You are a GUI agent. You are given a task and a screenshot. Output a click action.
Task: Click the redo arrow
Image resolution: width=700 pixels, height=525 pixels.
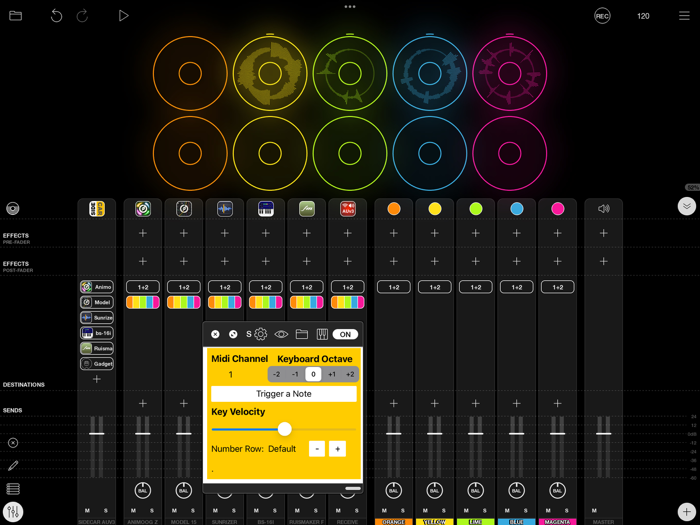click(x=82, y=16)
